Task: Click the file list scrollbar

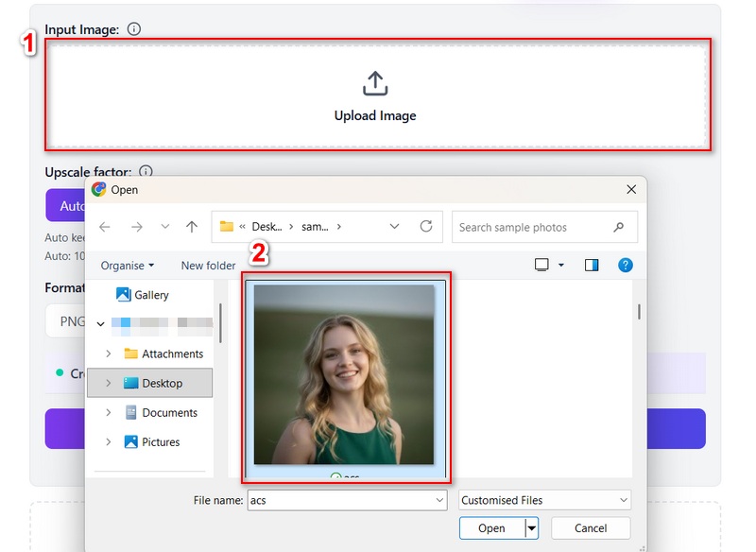Action: point(640,311)
